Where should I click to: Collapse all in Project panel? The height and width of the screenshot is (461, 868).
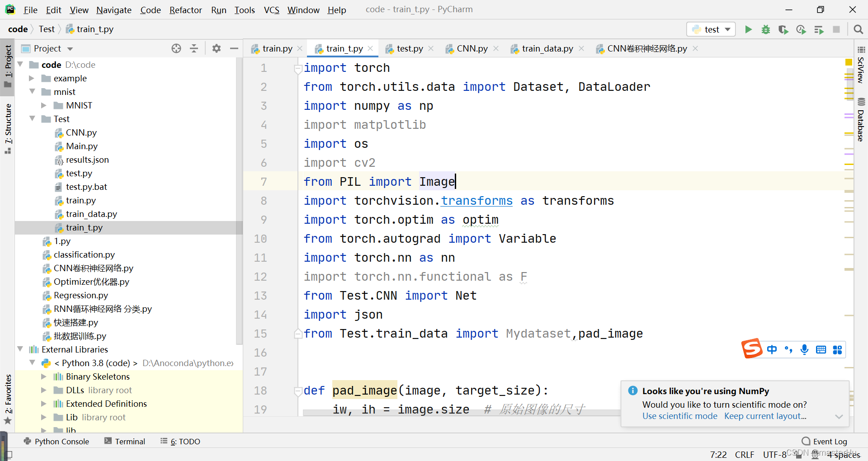(x=194, y=48)
